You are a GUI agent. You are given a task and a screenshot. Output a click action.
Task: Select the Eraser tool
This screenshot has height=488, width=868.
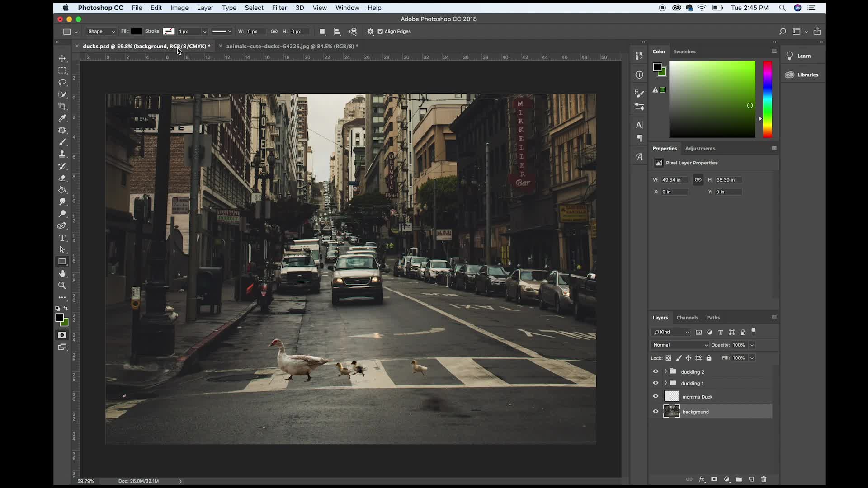coord(62,178)
